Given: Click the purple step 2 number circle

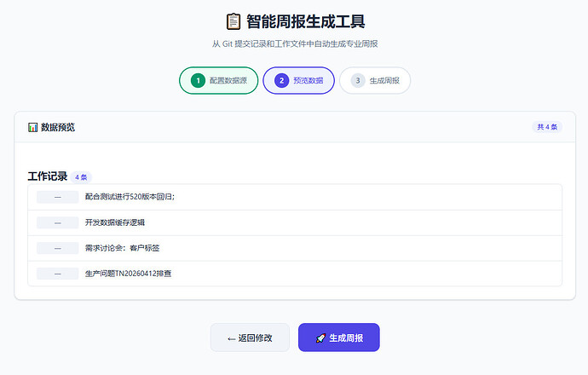Looking at the screenshot, I should pyautogui.click(x=281, y=80).
